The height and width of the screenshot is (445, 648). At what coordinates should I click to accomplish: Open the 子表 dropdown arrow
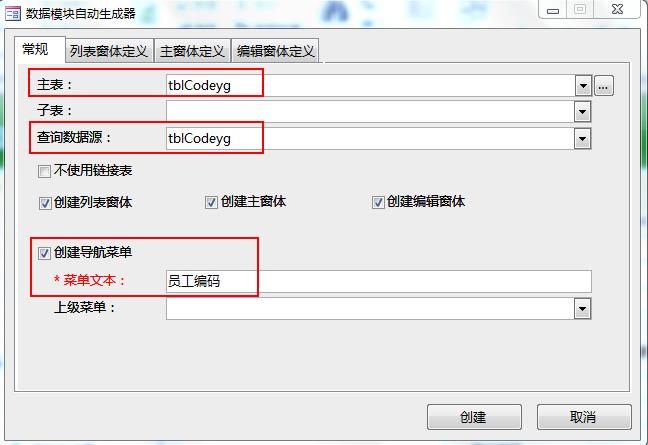click(x=582, y=112)
